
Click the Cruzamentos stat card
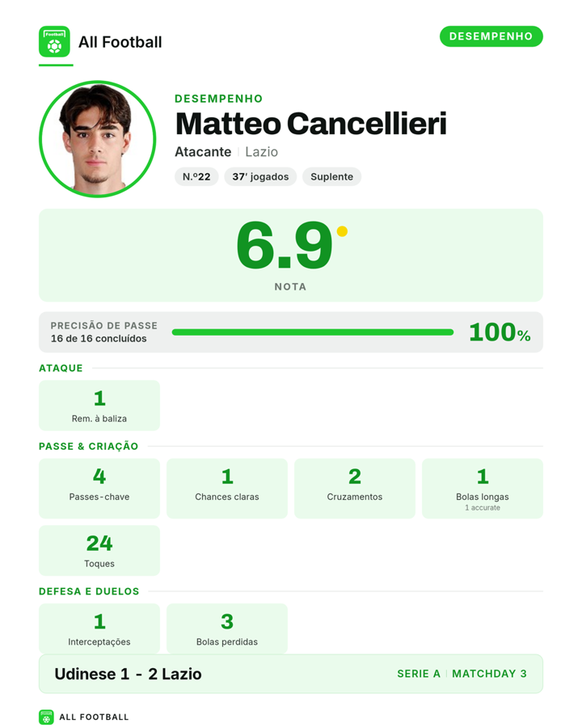(355, 489)
